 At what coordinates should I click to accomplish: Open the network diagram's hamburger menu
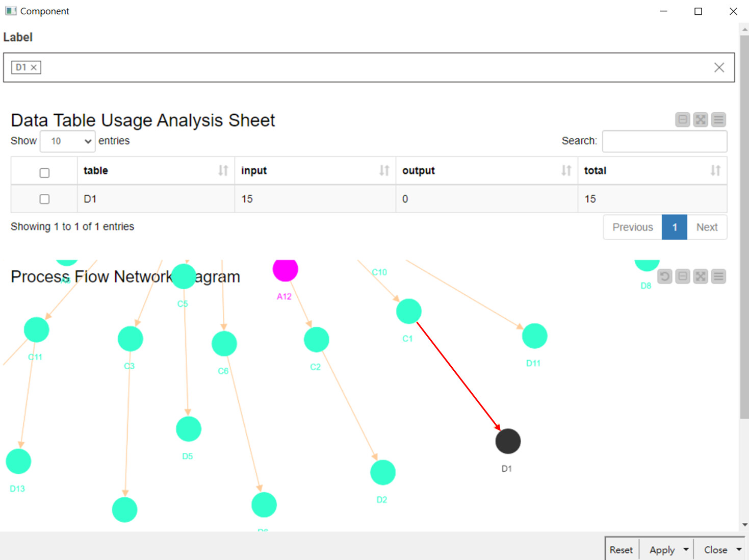pos(718,276)
